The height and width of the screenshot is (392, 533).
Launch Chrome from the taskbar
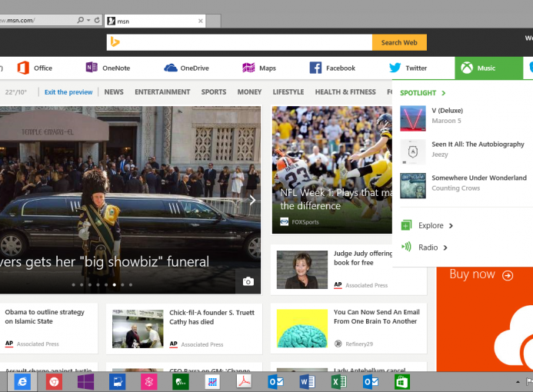pos(54,382)
